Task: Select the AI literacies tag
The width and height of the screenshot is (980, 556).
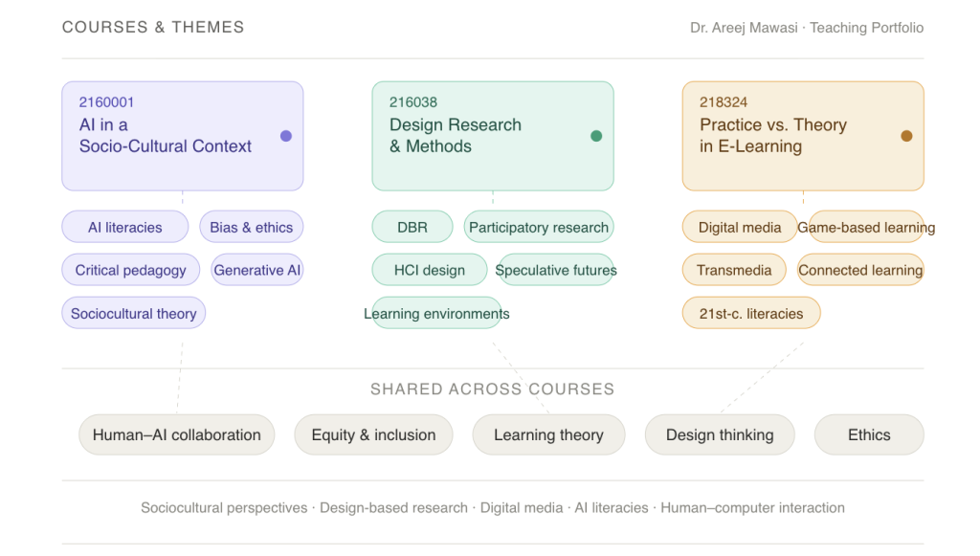Action: (125, 228)
